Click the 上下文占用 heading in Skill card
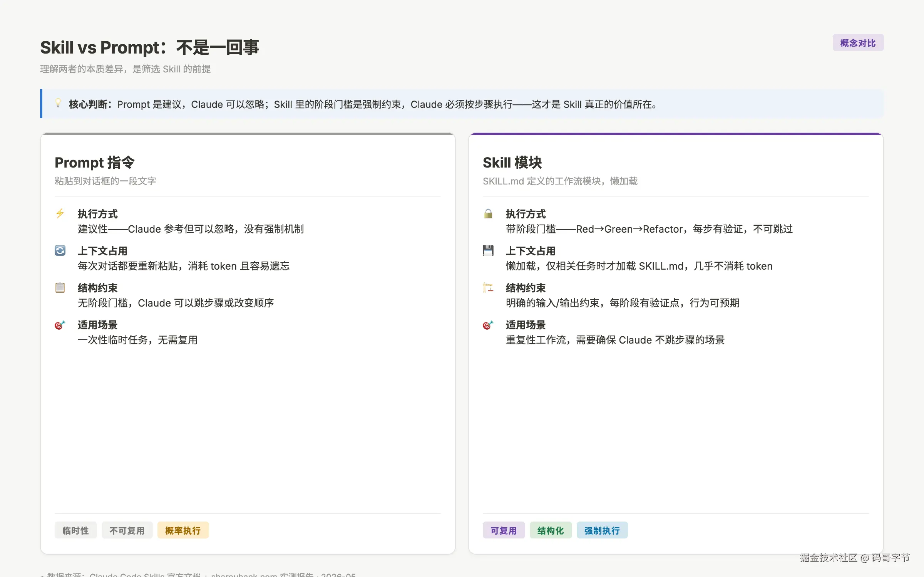The width and height of the screenshot is (924, 577). click(531, 251)
